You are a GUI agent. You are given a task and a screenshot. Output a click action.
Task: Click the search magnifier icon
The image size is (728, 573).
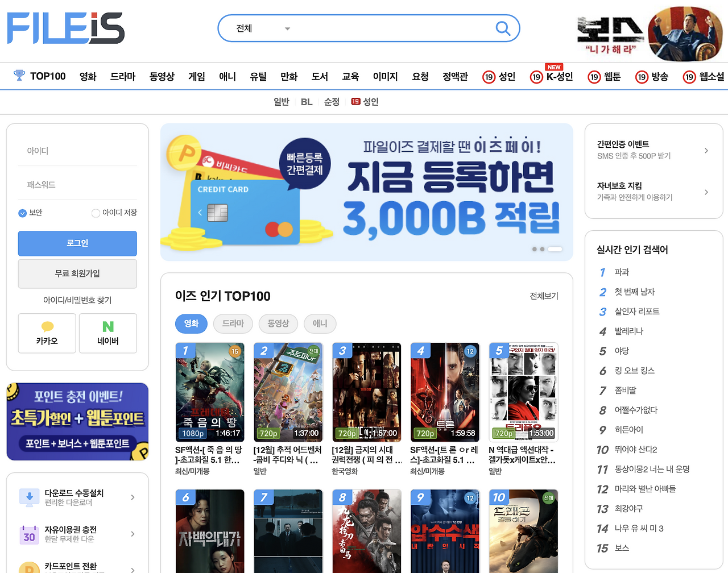503,28
